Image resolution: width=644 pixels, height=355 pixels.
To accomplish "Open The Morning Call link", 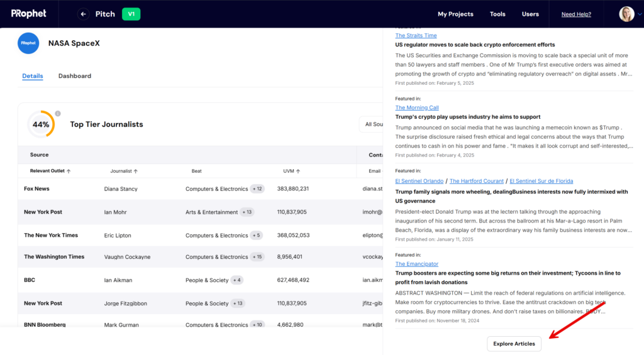I will [417, 107].
